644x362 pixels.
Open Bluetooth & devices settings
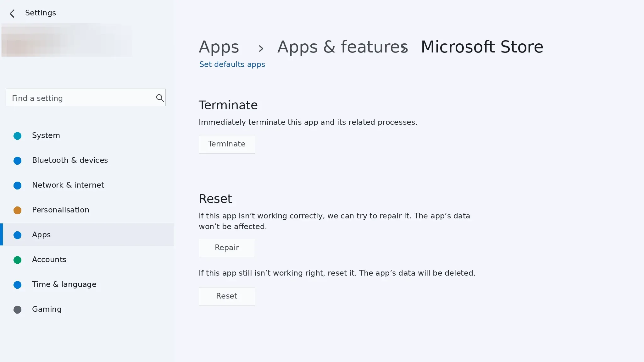[x=87, y=160]
